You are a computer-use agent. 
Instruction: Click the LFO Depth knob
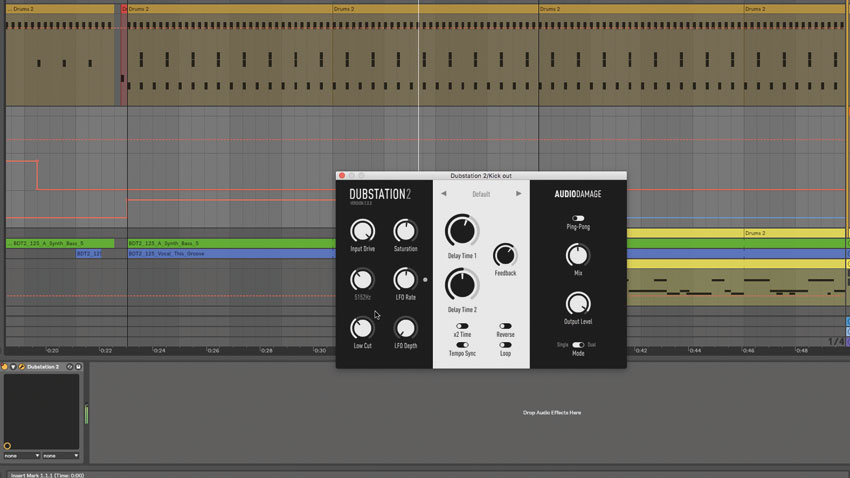click(x=405, y=328)
